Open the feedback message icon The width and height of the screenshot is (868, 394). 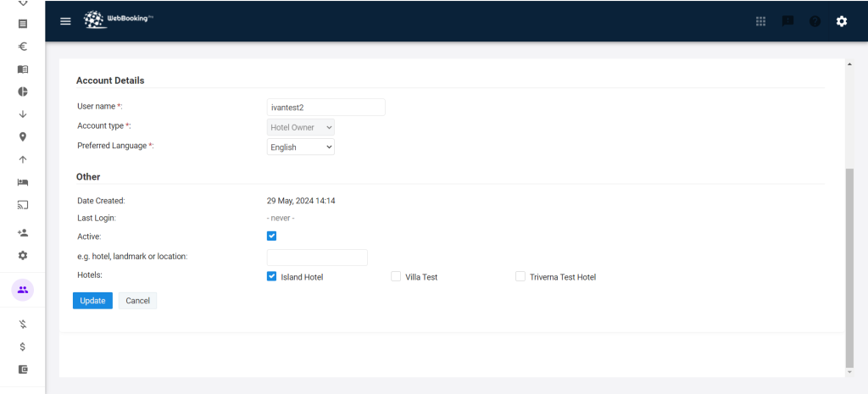tap(787, 21)
